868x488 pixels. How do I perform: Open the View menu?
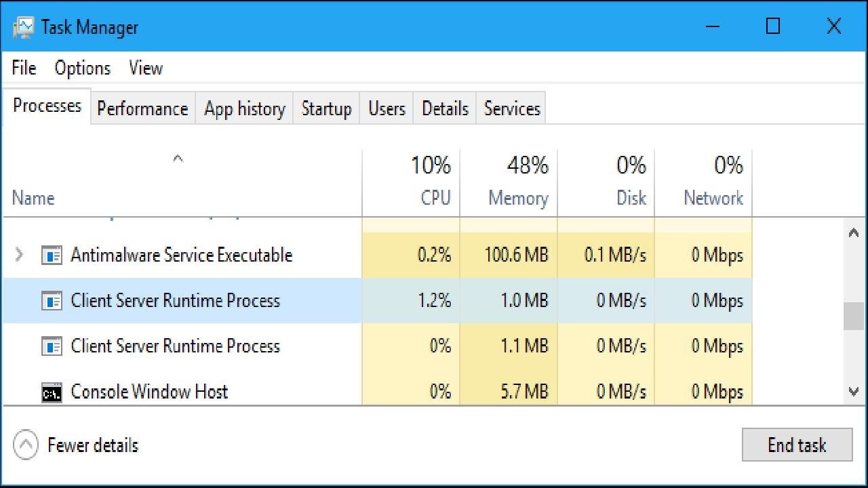pos(145,68)
